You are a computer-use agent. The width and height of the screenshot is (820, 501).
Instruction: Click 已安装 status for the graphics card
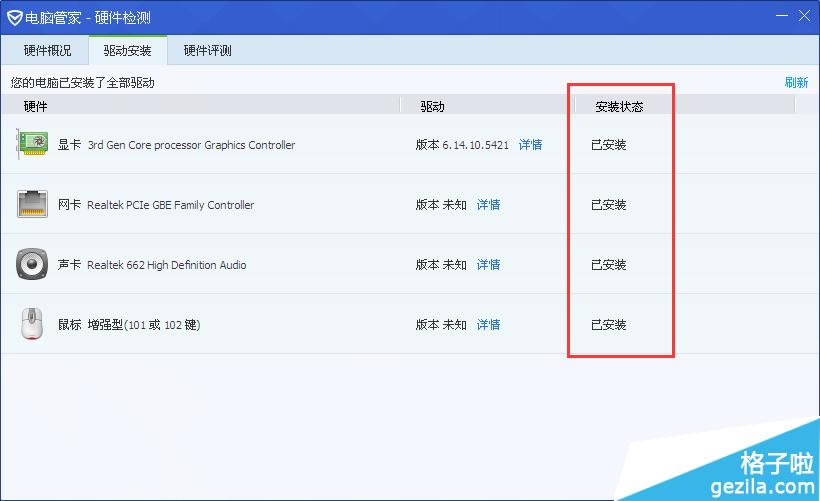[608, 145]
